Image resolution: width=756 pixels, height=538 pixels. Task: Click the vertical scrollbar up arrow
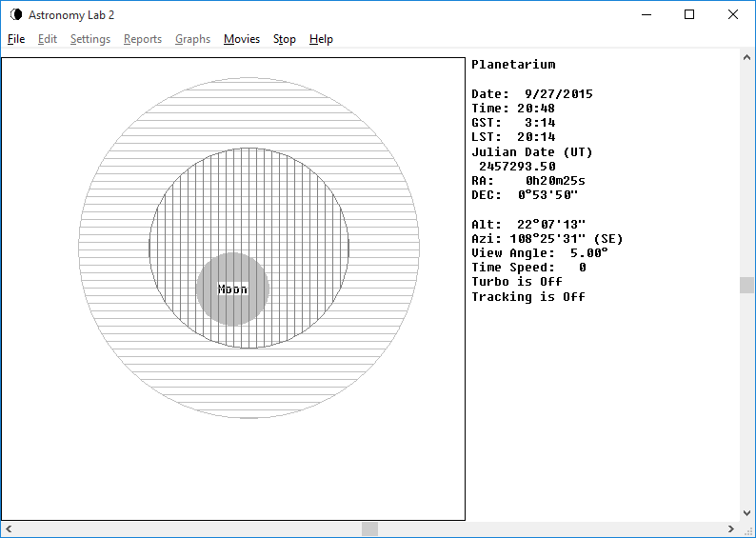747,58
